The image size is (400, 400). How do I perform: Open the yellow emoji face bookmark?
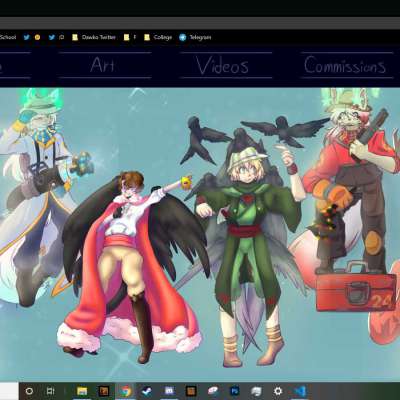coord(37,37)
